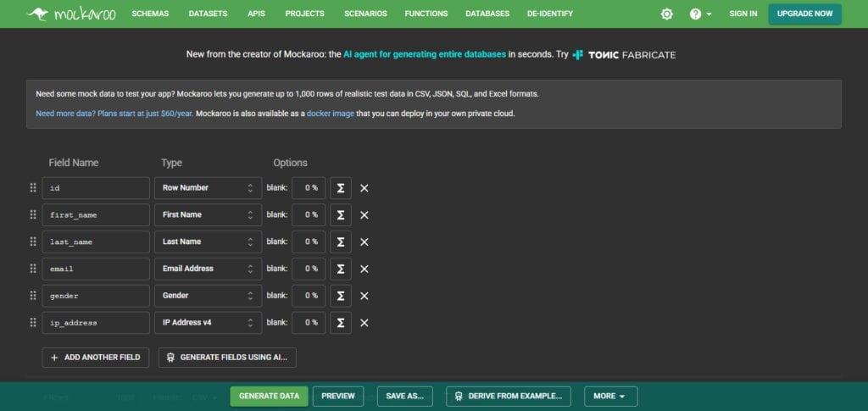868x411 pixels.
Task: Edit the email field name input
Action: tap(96, 269)
